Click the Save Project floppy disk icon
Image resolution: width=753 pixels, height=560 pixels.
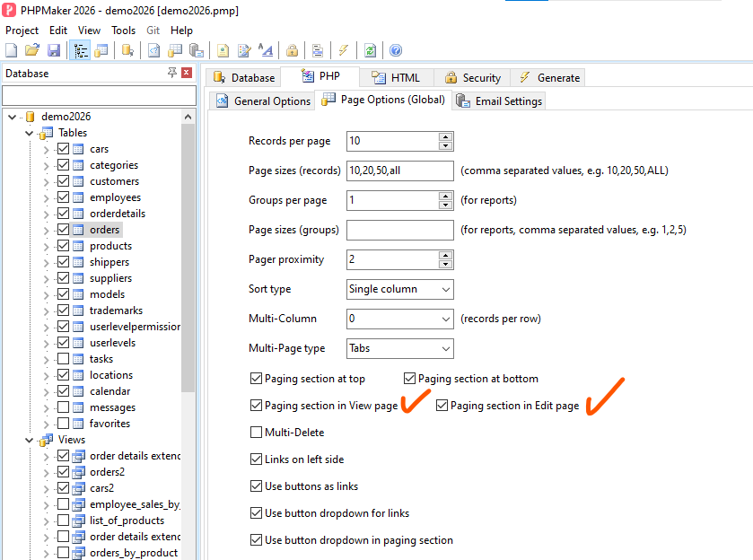[54, 51]
